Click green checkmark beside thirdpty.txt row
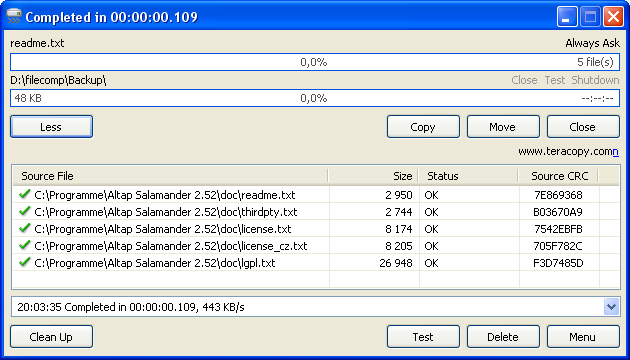The height and width of the screenshot is (360, 630). 25,212
